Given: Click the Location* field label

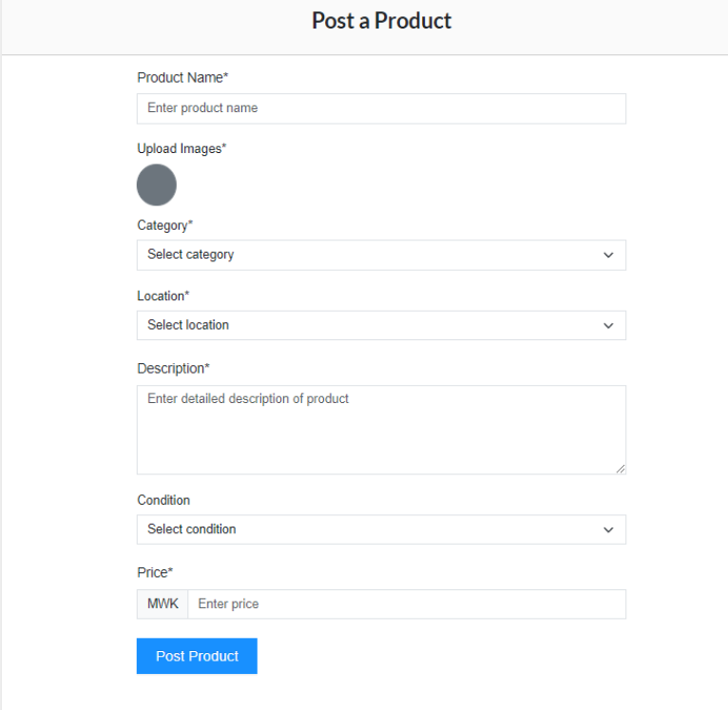Looking at the screenshot, I should point(163,296).
